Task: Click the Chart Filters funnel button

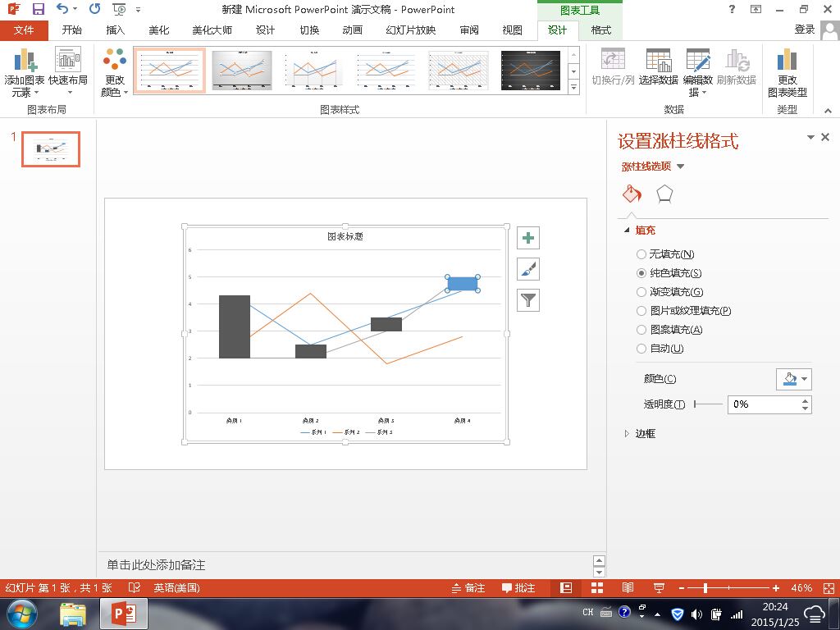Action: pos(528,300)
